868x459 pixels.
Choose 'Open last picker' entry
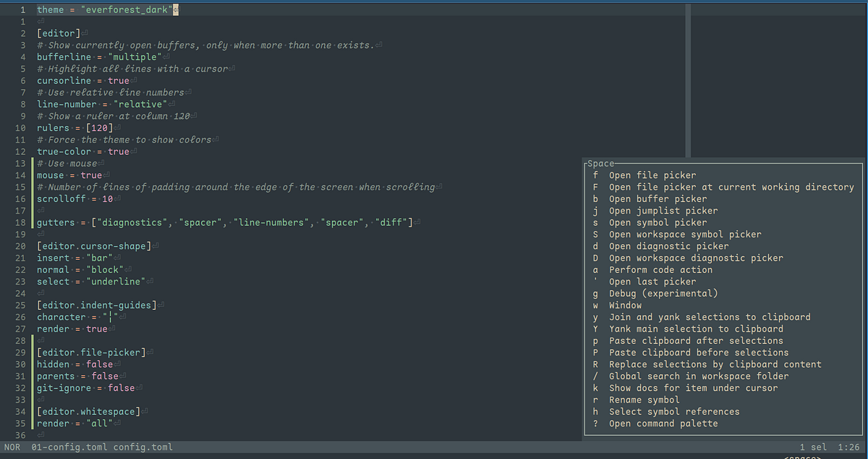pos(652,282)
